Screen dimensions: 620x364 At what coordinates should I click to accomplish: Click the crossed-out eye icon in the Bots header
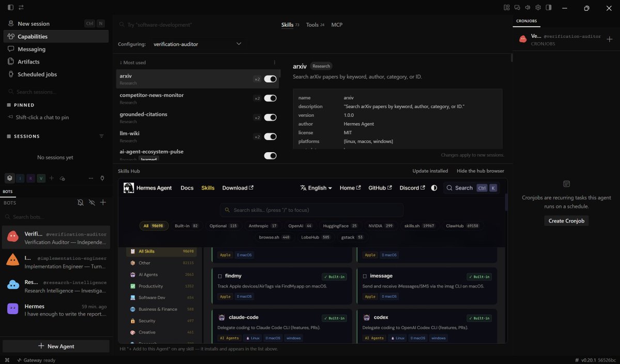[92, 202]
